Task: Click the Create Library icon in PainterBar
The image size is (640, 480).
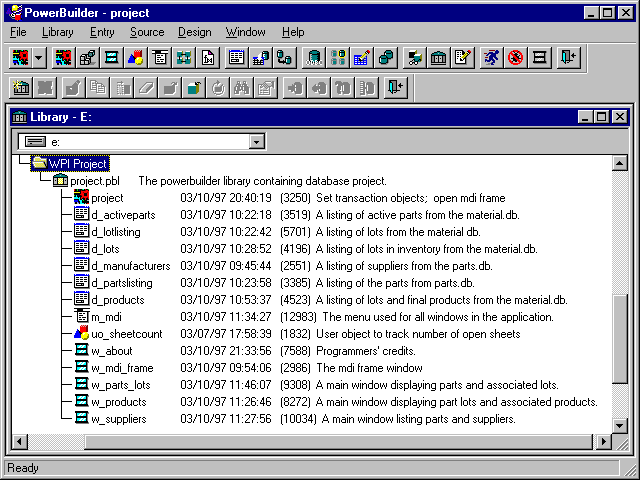Action: point(21,88)
